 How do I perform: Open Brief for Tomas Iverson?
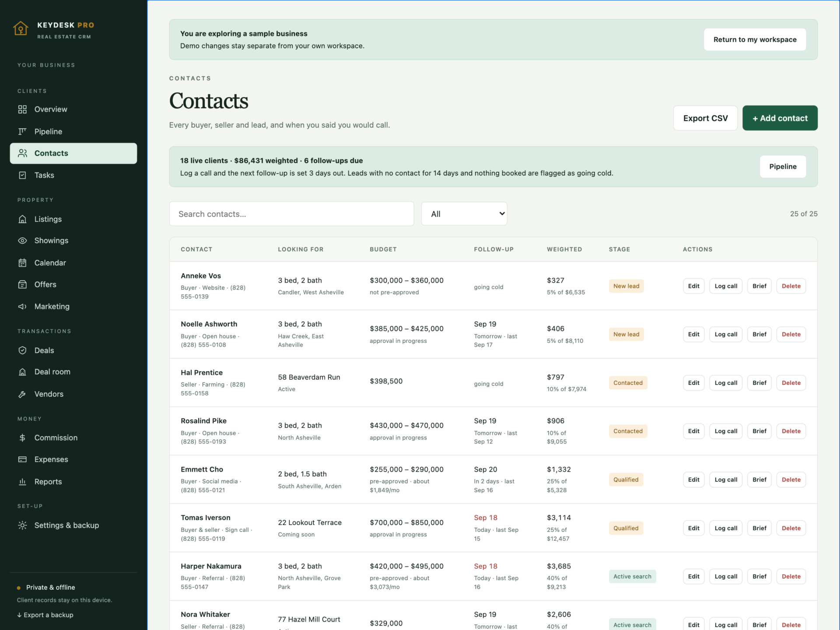point(759,528)
